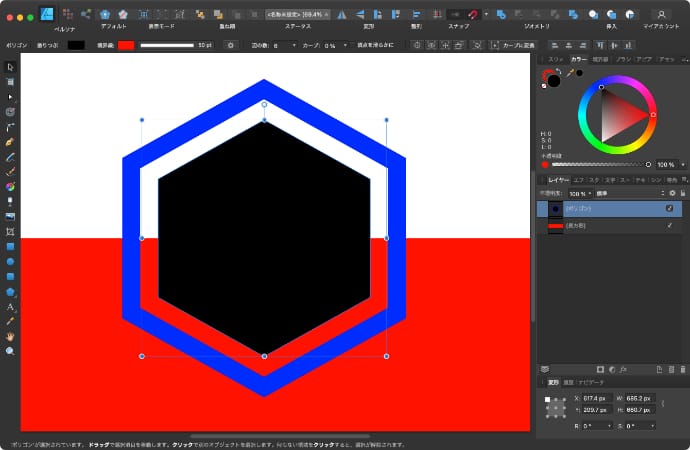Open the layer blend mode dropdown
Viewport: 690px width, 450px height.
tap(628, 192)
